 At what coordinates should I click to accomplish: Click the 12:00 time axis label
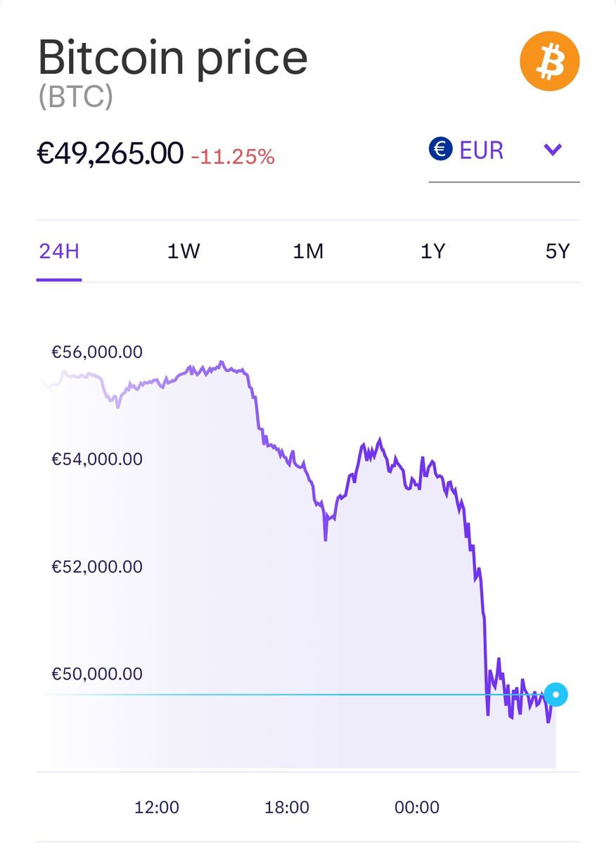point(156,807)
